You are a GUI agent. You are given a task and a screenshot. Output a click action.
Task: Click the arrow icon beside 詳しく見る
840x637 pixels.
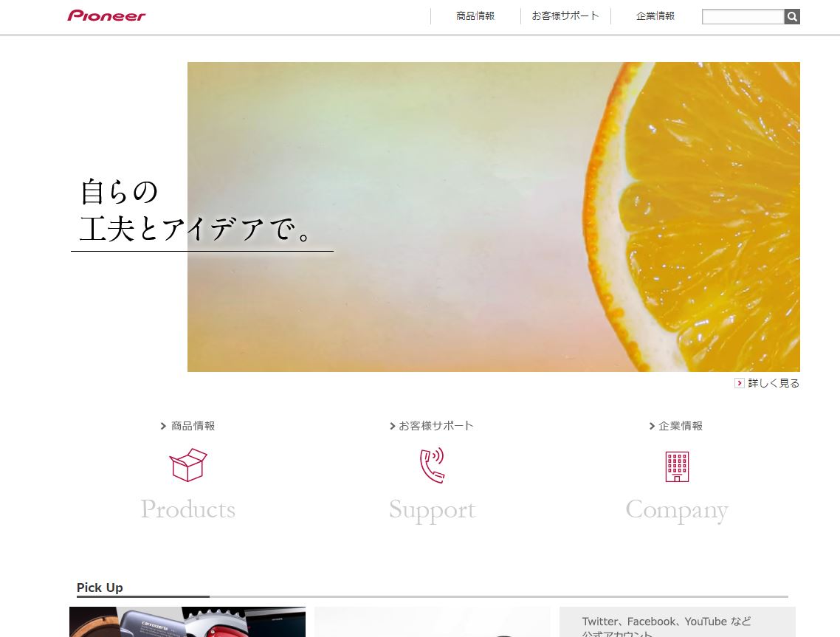pos(740,383)
